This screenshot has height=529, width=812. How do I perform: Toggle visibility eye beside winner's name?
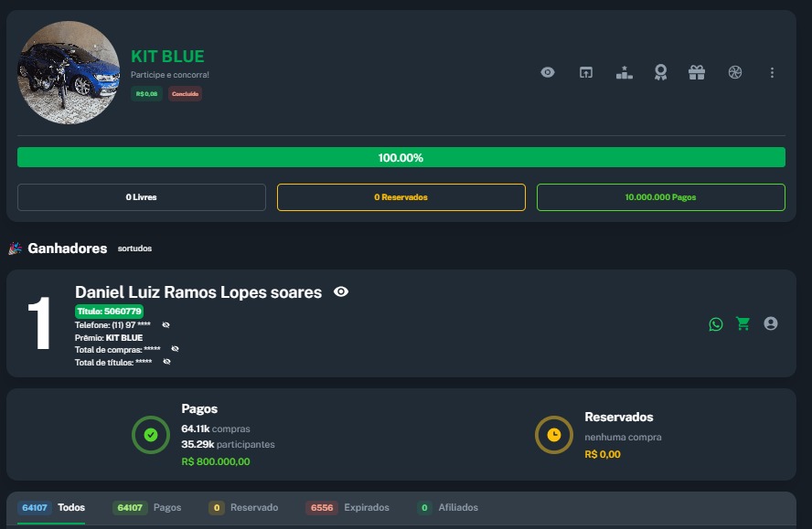[x=341, y=292]
